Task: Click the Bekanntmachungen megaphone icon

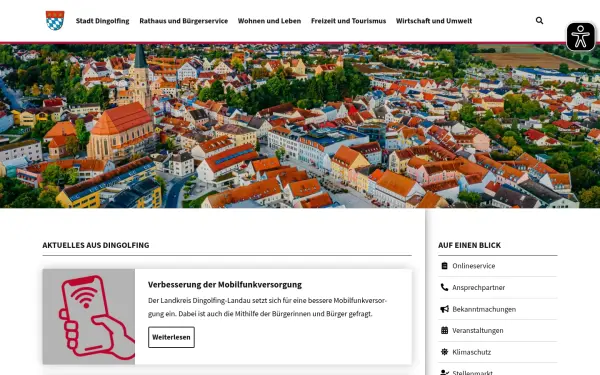Action: (x=444, y=309)
